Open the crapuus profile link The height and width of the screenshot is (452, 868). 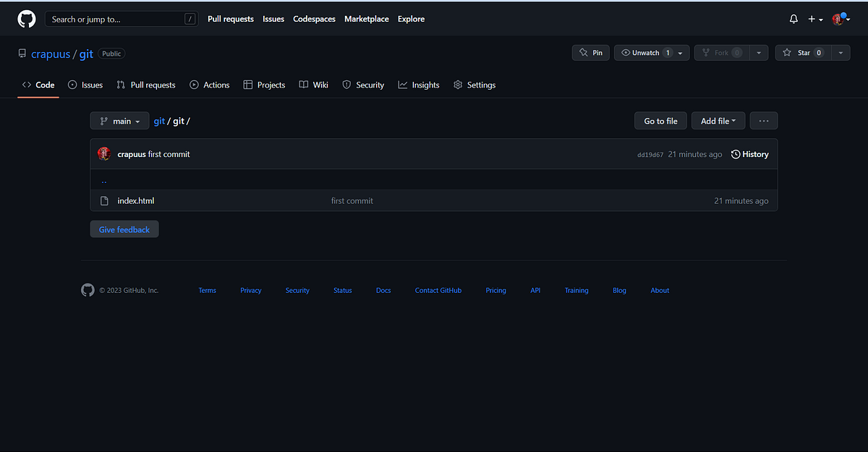(x=51, y=54)
